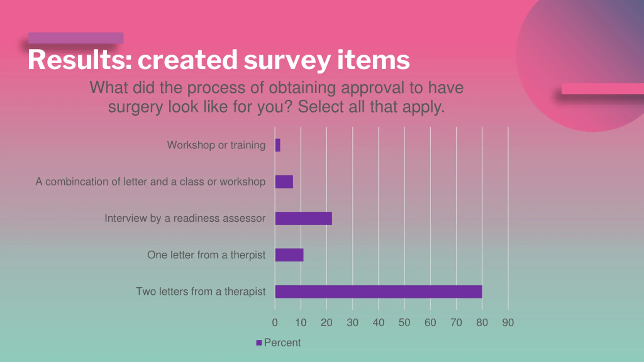Click the A combincation of letter label

click(150, 182)
